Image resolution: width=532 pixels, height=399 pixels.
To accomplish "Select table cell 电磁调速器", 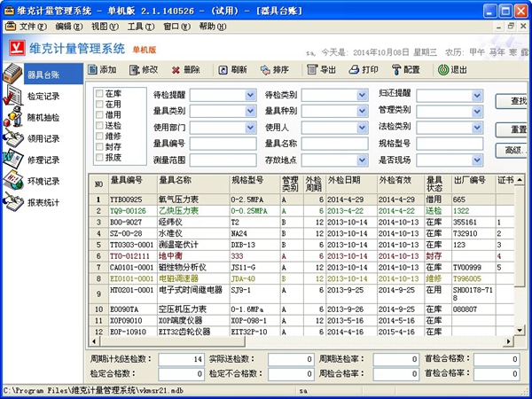I will pyautogui.click(x=193, y=278).
